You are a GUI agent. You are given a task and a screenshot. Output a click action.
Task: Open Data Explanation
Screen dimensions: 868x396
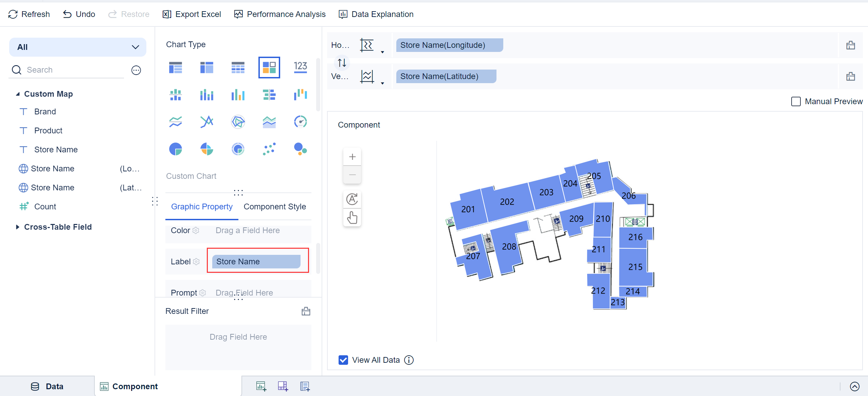pos(376,14)
